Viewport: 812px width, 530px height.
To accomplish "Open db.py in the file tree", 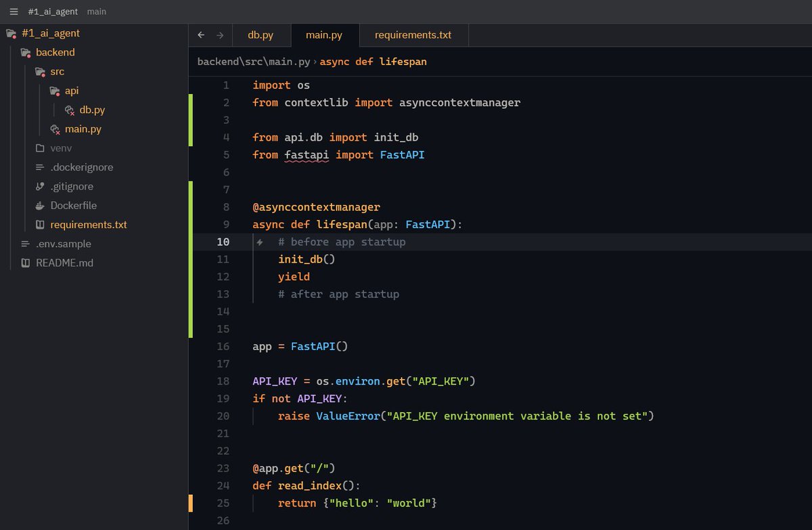I will pos(92,110).
